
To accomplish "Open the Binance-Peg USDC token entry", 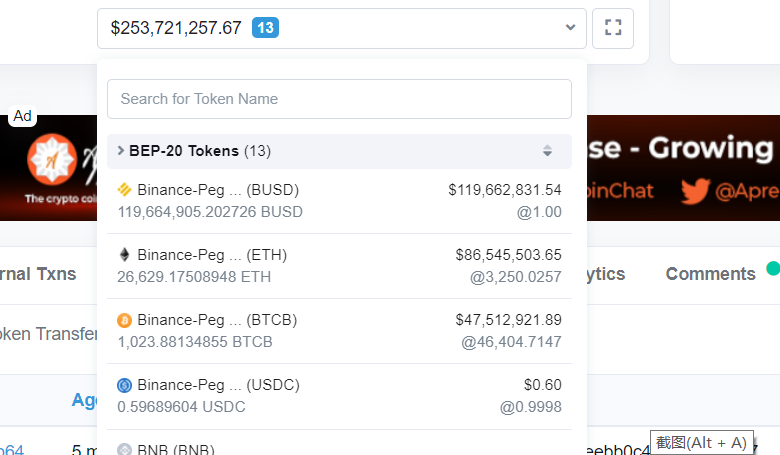I will click(x=339, y=396).
